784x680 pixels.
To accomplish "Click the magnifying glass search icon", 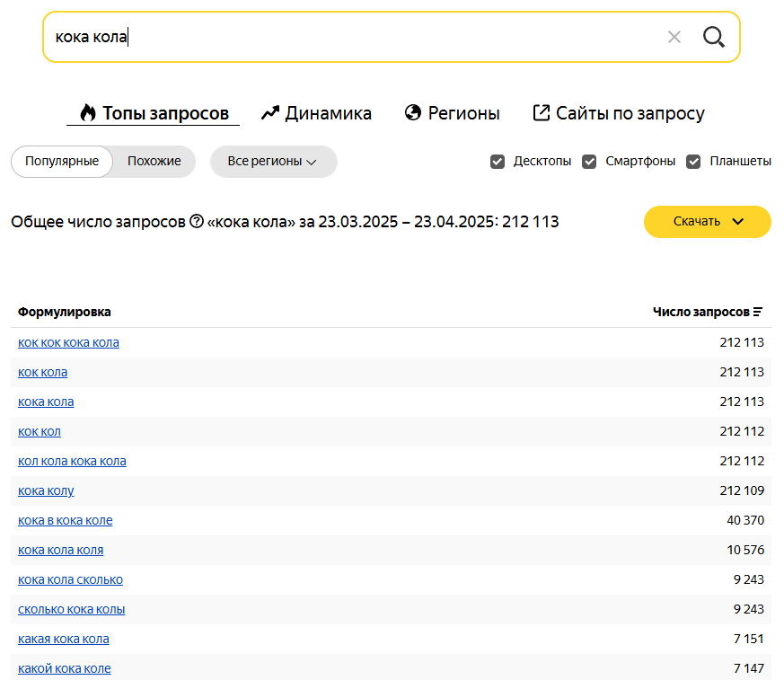I will coord(713,37).
